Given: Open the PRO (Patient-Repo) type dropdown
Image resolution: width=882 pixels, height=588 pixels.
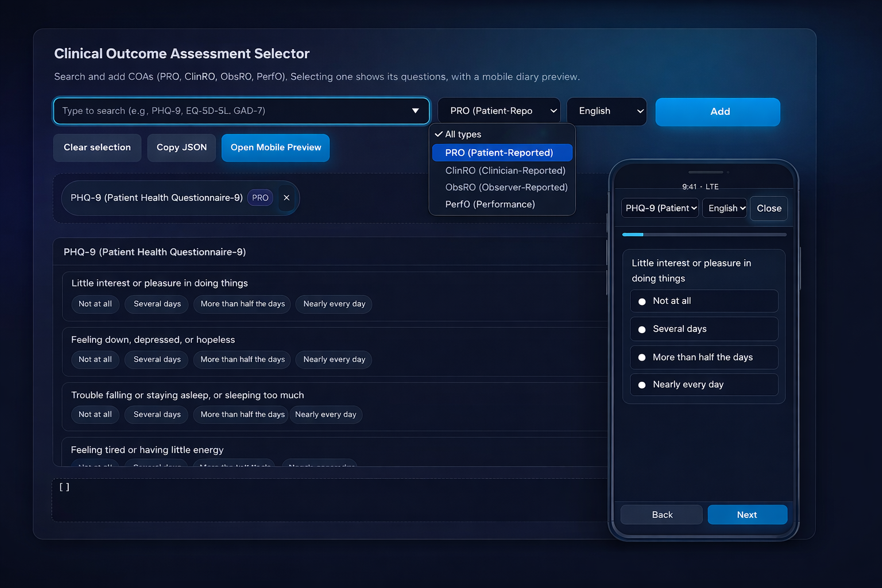Looking at the screenshot, I should coord(498,110).
